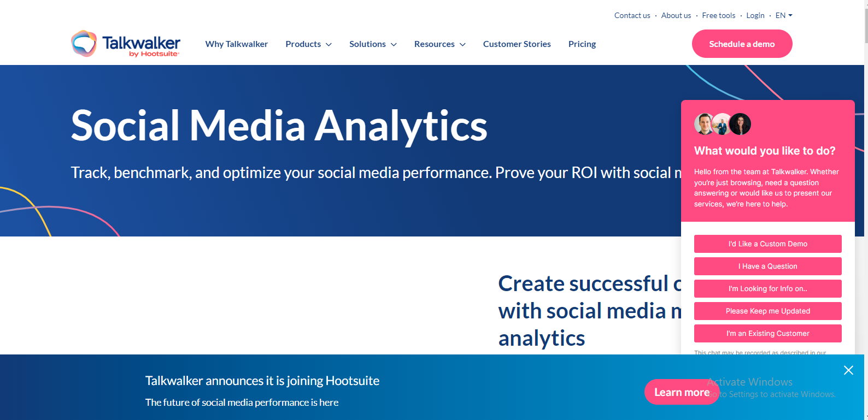Click the Schedule a demo button

pos(742,44)
